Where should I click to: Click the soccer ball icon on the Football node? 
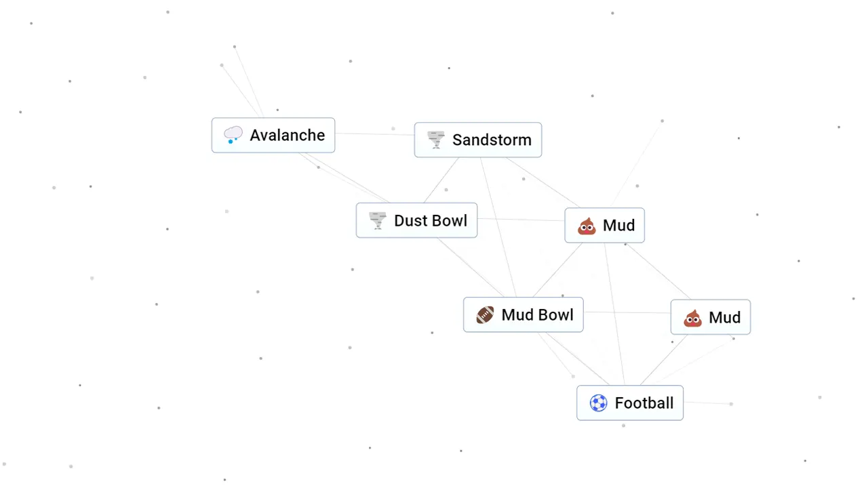pos(598,403)
